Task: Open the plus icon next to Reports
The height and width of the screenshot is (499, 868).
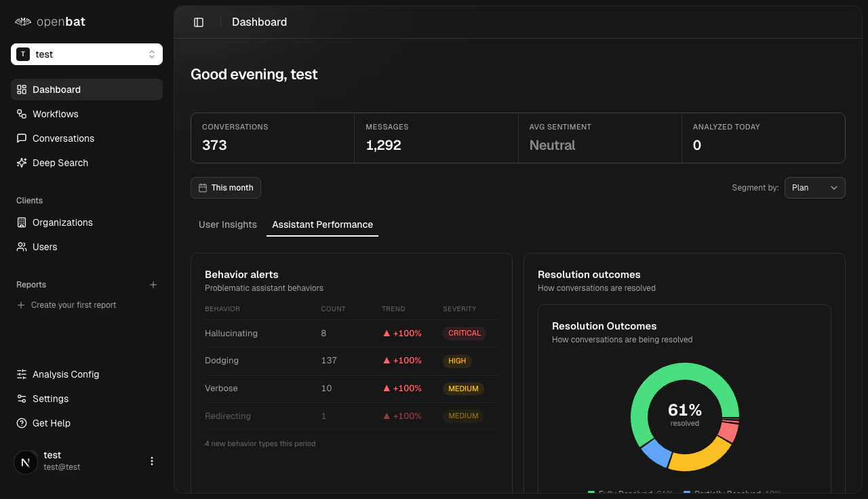Action: point(153,285)
